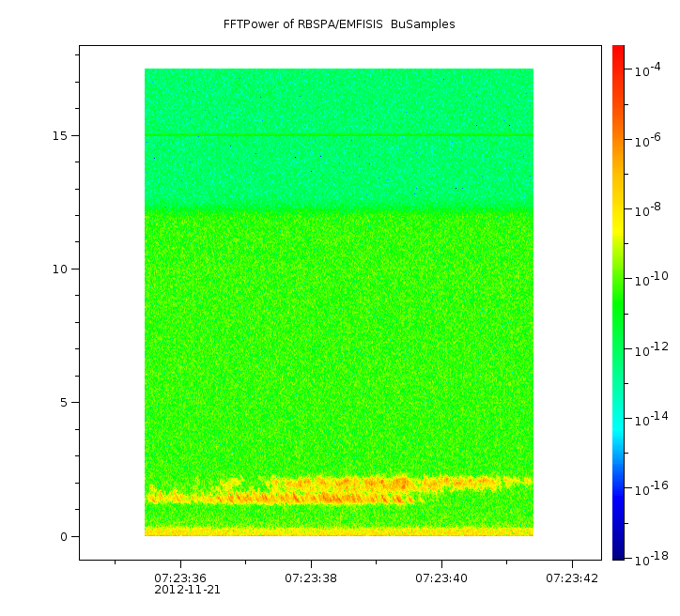Click the yellow strip at the spectrogram bottom

[338, 531]
